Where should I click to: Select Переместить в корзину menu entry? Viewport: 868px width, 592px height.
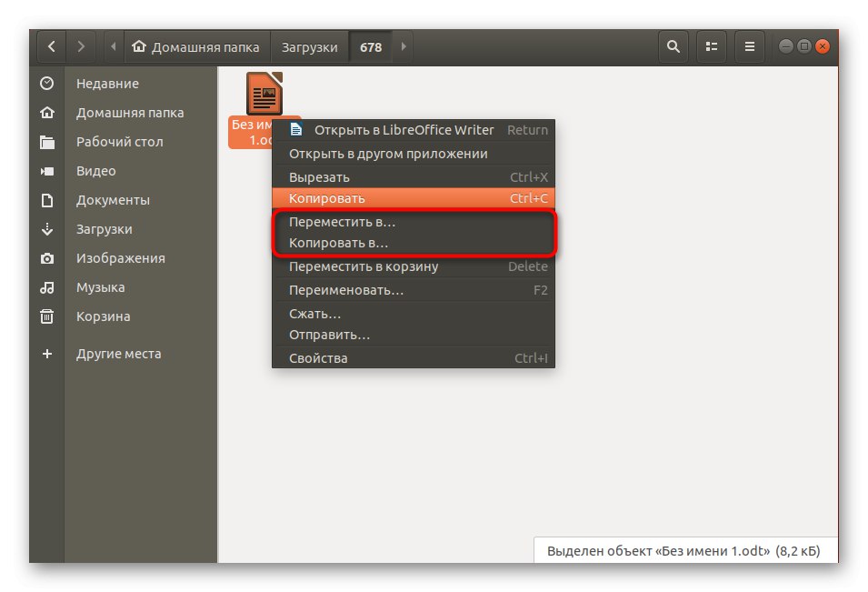414,266
